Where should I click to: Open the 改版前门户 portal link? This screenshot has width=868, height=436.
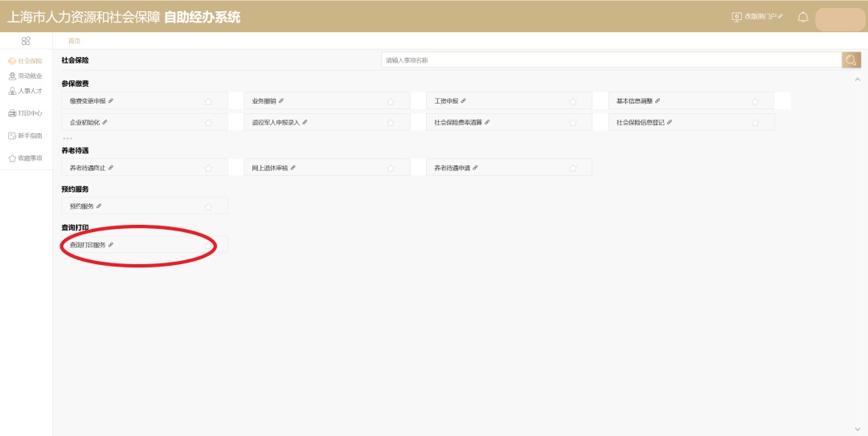(x=757, y=17)
